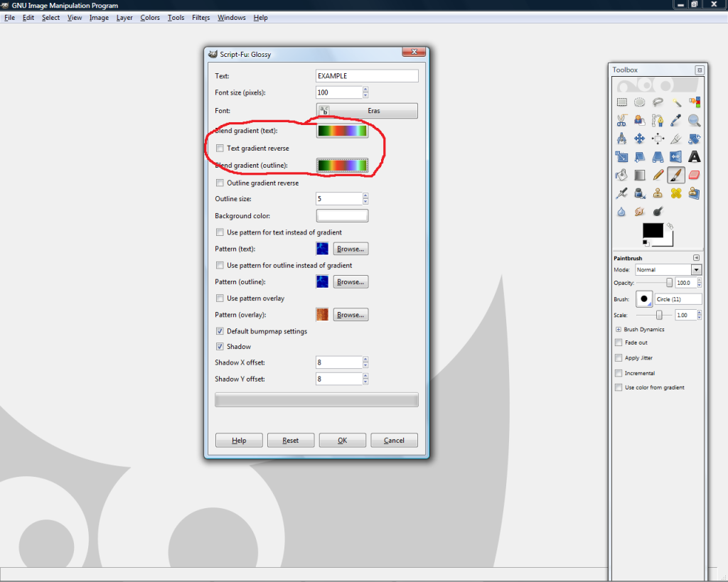Activate the Airbrush tool

621,193
